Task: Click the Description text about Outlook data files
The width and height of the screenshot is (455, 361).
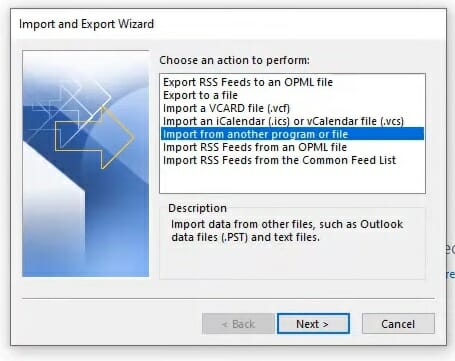Action: point(287,231)
